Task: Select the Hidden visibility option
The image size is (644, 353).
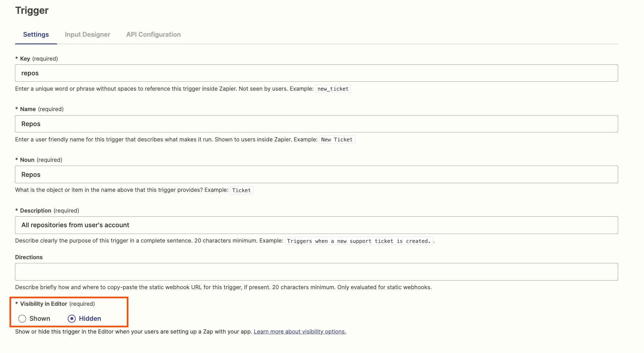Action: (72, 319)
